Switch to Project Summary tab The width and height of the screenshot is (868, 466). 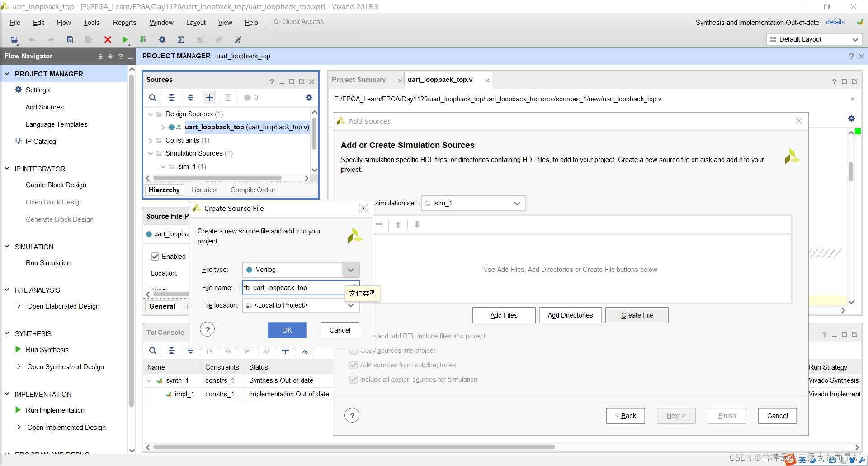tap(359, 80)
